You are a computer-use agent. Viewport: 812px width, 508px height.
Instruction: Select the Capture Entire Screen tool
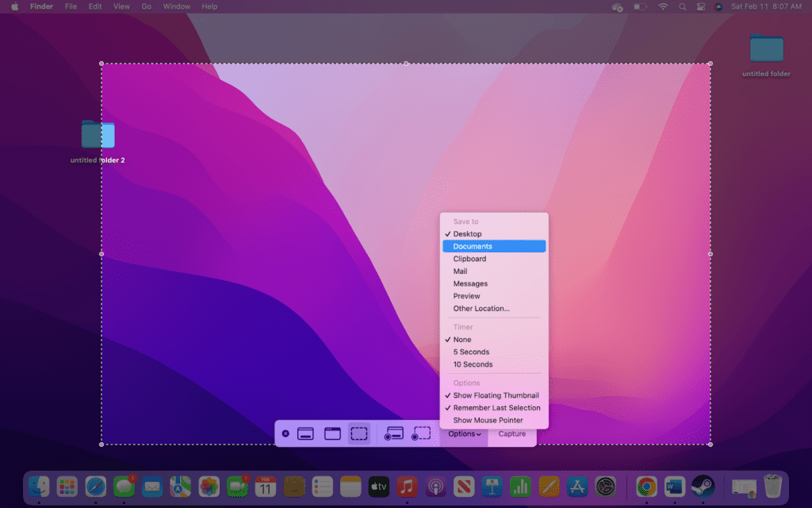[305, 433]
